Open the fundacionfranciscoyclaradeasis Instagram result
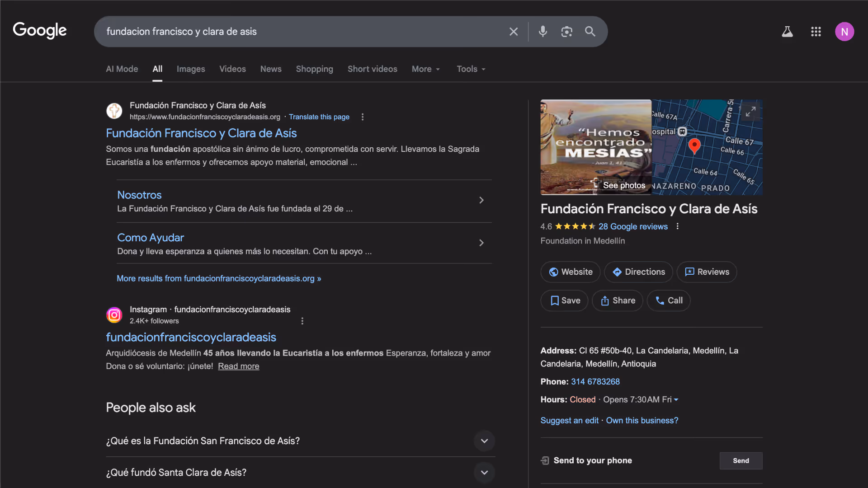Viewport: 868px width, 488px height. 191,338
